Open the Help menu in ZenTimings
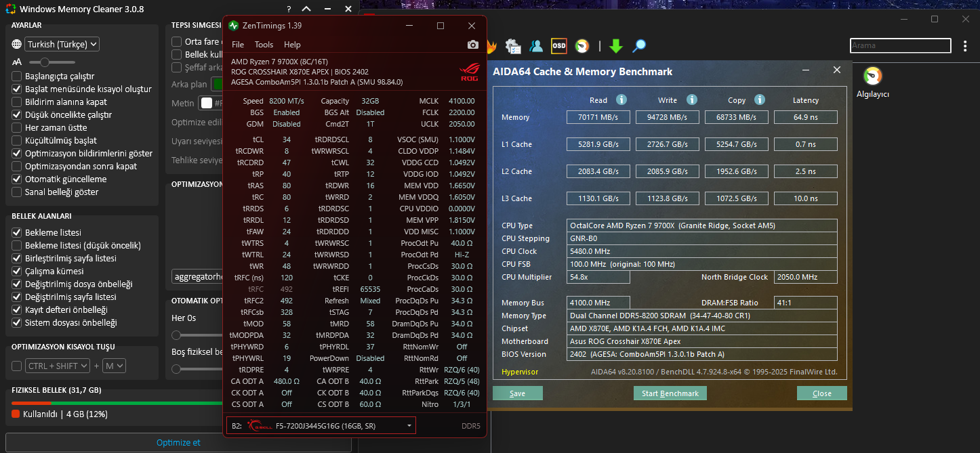Screen dimensions: 980x453 292,45
